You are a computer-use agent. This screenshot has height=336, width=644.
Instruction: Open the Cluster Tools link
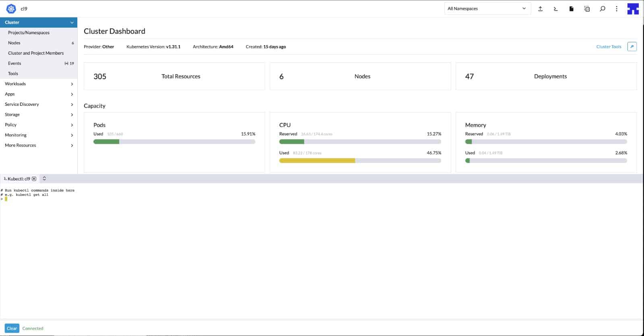609,47
